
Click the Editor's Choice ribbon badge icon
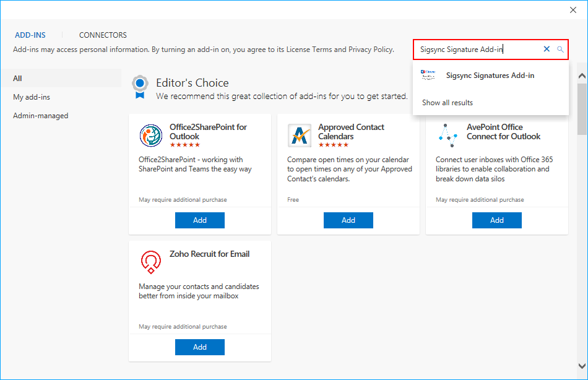141,87
